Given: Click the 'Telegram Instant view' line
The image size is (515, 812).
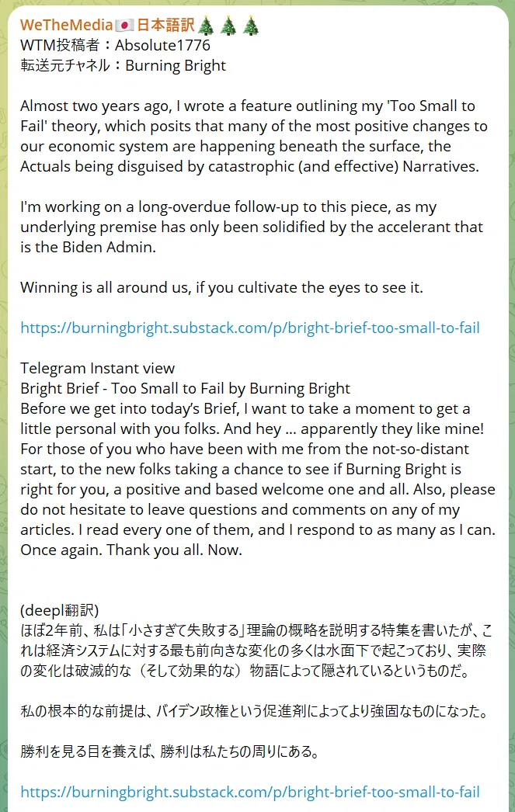Looking at the screenshot, I should pos(97,368).
